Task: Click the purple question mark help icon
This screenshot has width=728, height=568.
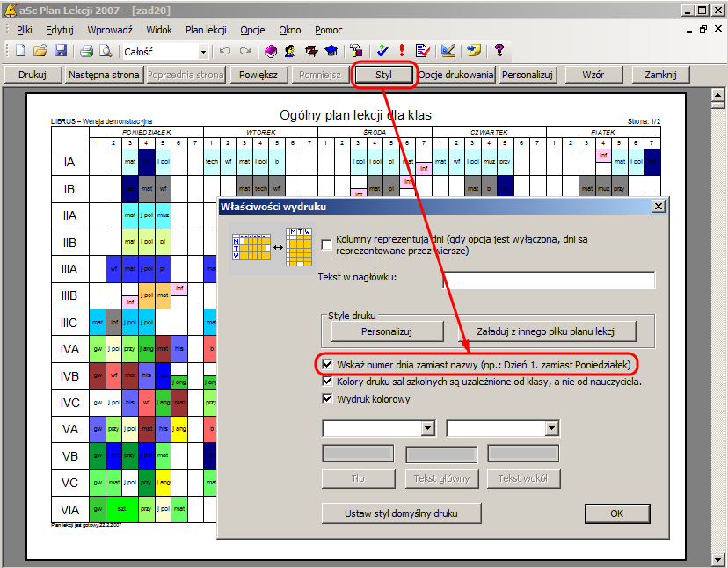Action: pyautogui.click(x=499, y=51)
